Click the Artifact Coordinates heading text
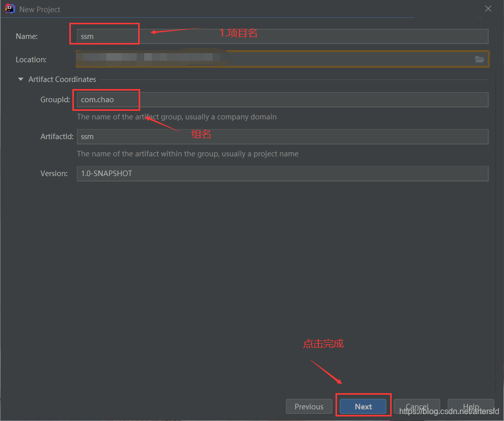Image resolution: width=504 pixels, height=421 pixels. point(62,79)
